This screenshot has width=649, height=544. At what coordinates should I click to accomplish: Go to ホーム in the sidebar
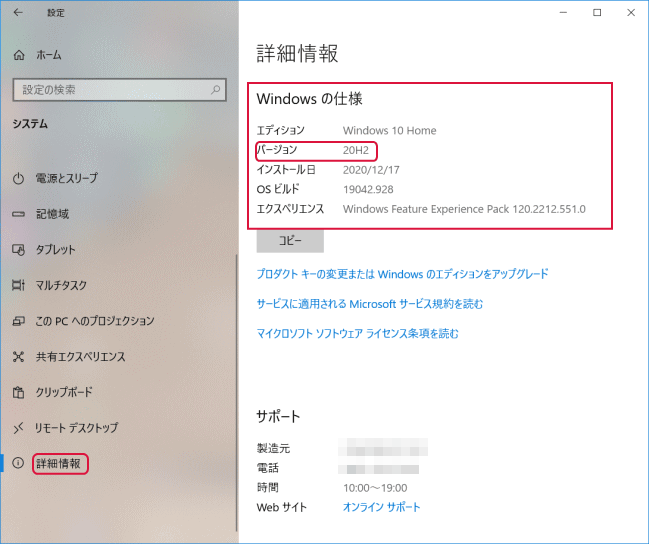tap(48, 55)
